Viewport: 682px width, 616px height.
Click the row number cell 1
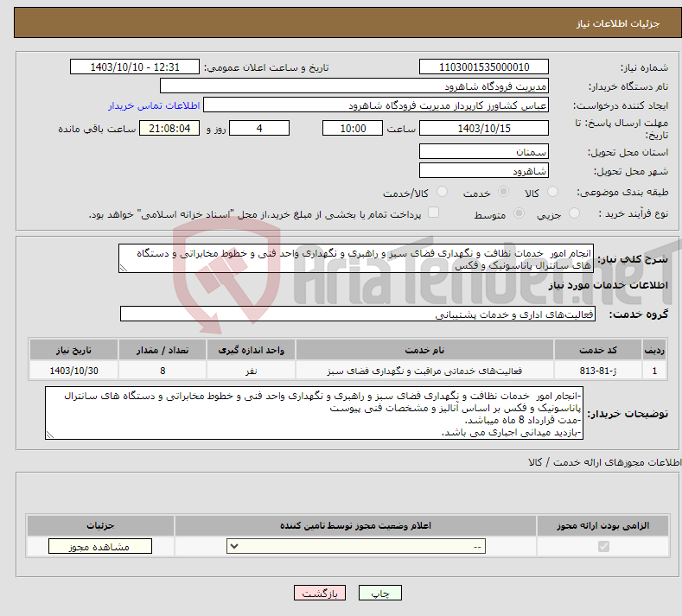(x=654, y=371)
